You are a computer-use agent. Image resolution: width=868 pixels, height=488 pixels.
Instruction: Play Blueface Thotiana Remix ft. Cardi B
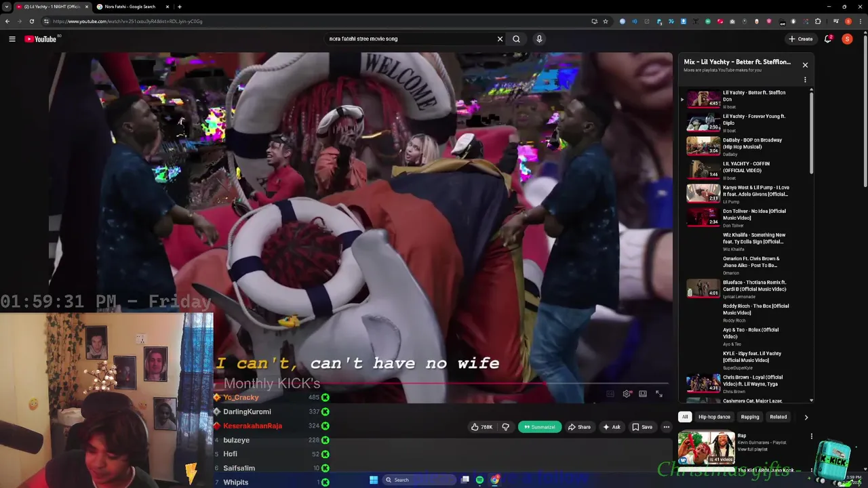(x=738, y=289)
